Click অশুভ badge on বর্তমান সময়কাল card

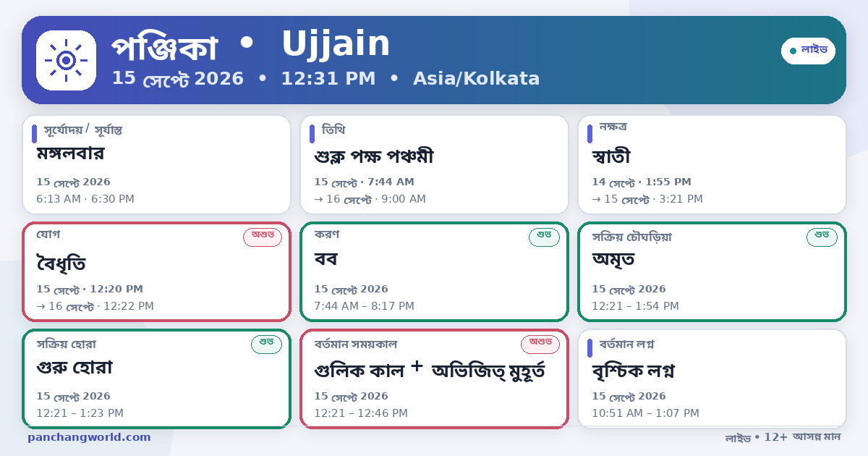[540, 344]
